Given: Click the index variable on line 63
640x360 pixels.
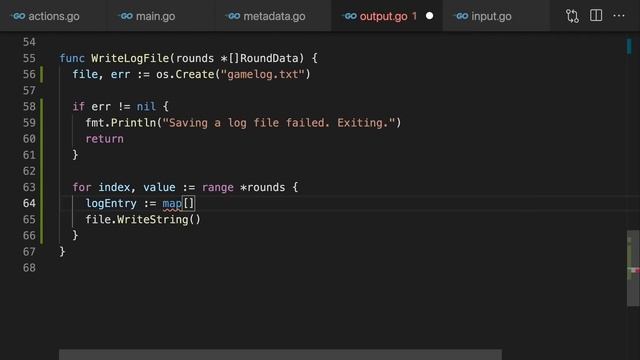Looking at the screenshot, I should tap(114, 187).
